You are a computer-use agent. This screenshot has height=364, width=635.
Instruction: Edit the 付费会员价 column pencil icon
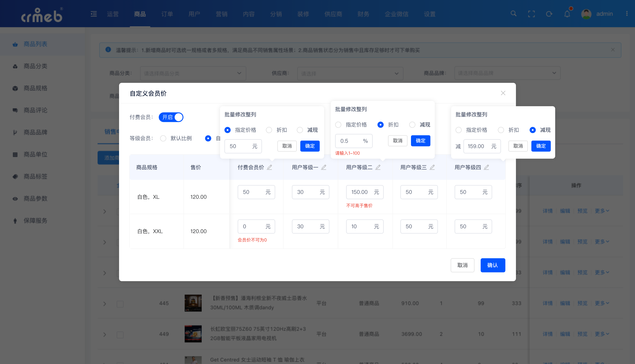point(269,167)
